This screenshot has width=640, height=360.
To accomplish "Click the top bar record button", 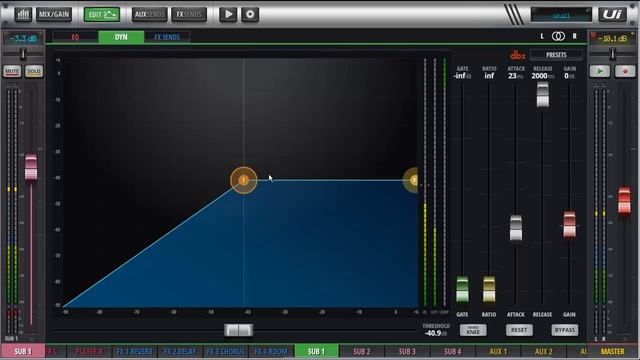I will click(x=250, y=15).
